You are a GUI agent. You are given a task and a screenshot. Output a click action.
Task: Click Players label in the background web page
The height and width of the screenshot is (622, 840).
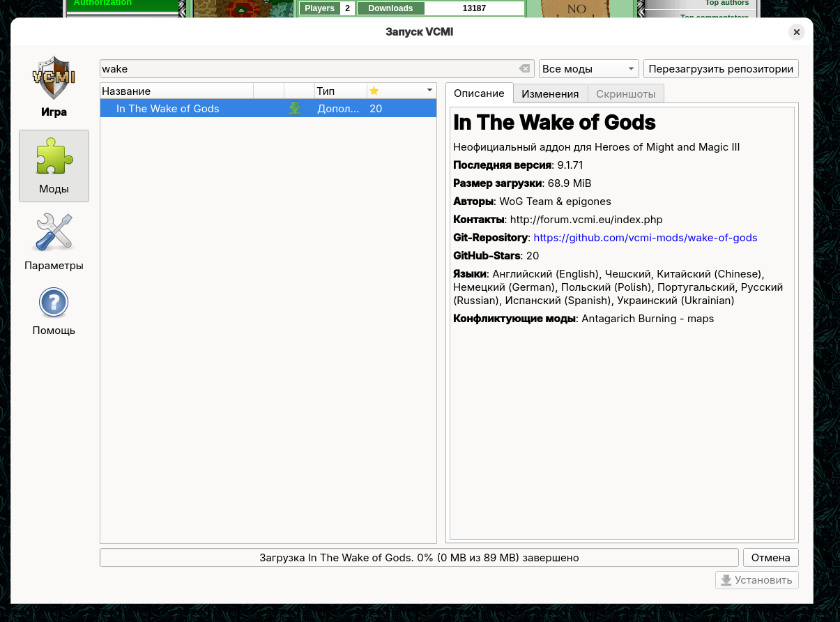point(320,8)
